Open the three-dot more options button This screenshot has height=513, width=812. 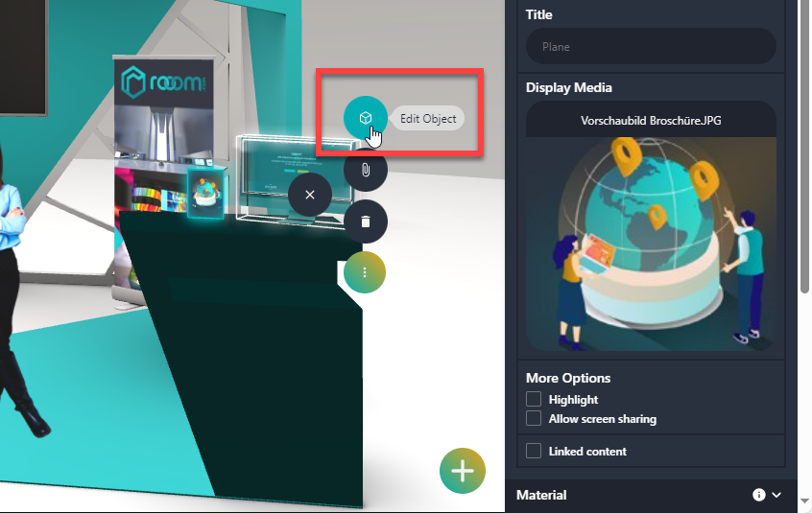pos(365,273)
